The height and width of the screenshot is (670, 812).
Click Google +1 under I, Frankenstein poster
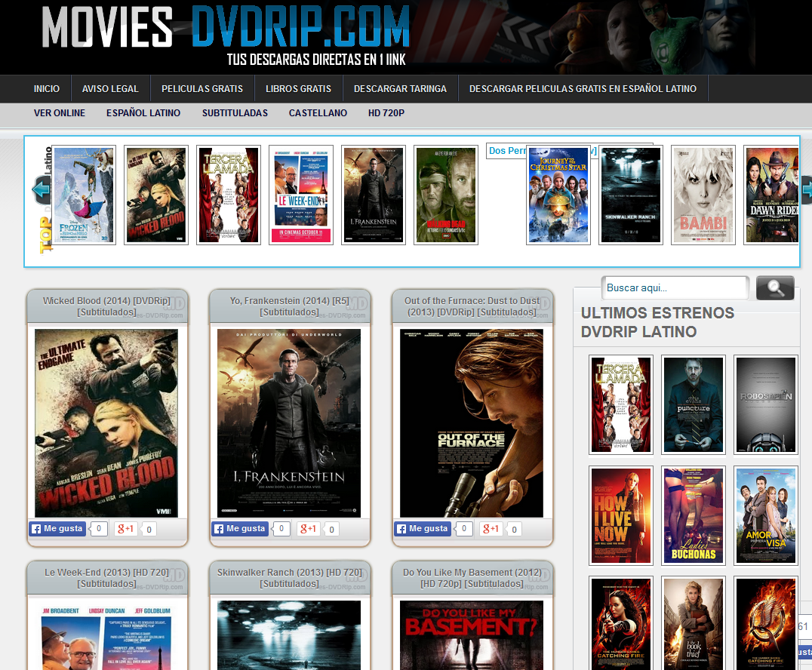pyautogui.click(x=308, y=529)
